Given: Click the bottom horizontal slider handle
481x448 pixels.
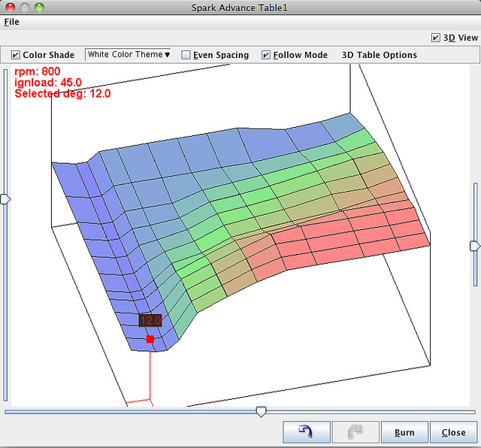Looking at the screenshot, I should pyautogui.click(x=261, y=411).
